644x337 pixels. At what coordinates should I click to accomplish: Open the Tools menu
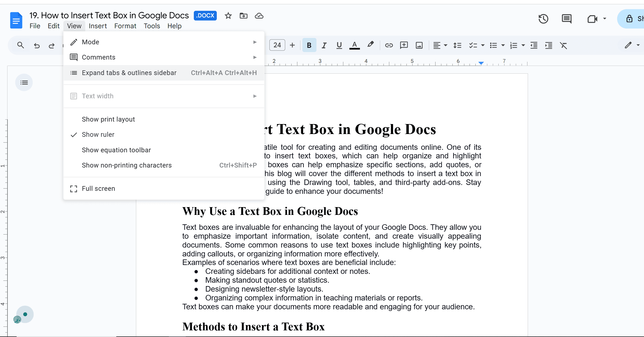coord(152,26)
